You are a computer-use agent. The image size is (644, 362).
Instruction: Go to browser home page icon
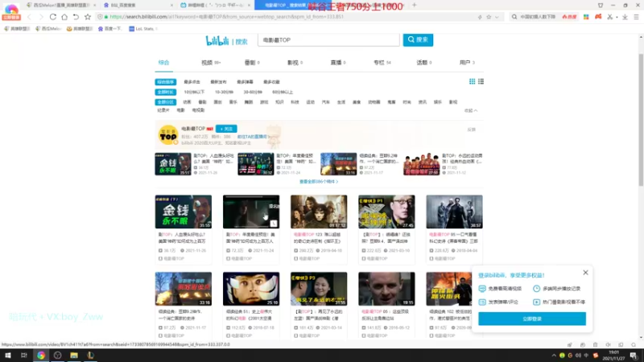tap(64, 17)
